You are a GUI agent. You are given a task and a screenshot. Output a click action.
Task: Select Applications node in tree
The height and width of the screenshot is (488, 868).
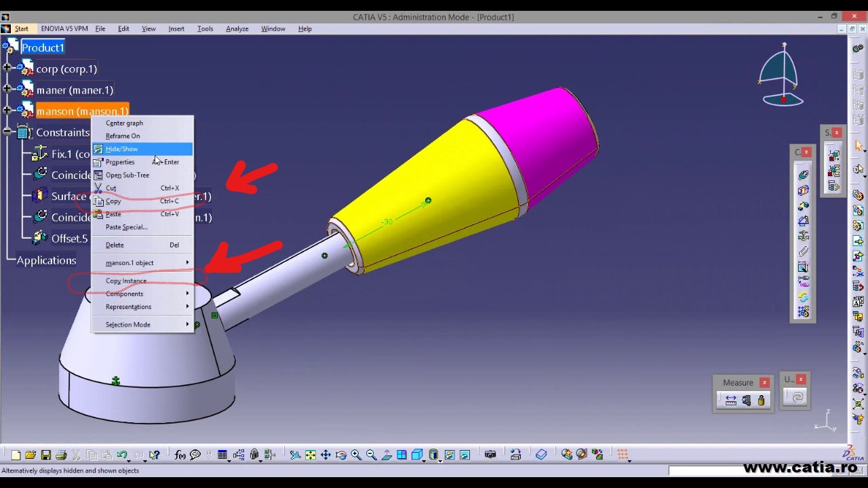[46, 260]
